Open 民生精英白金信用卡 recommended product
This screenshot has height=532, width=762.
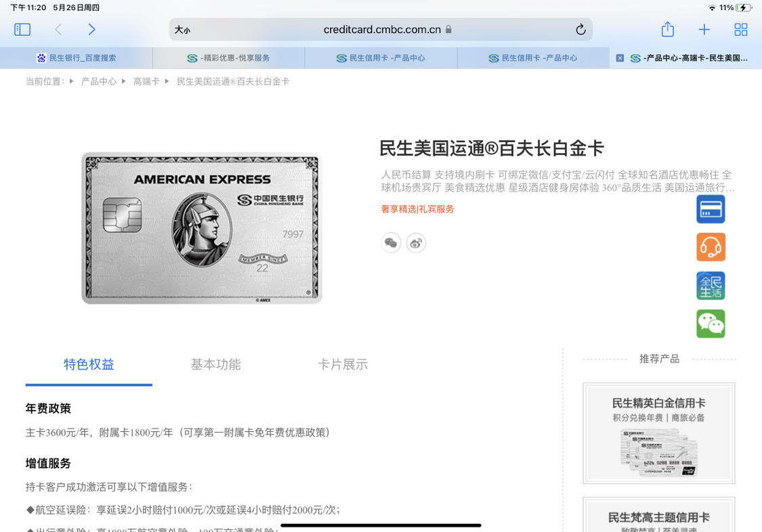click(x=658, y=433)
